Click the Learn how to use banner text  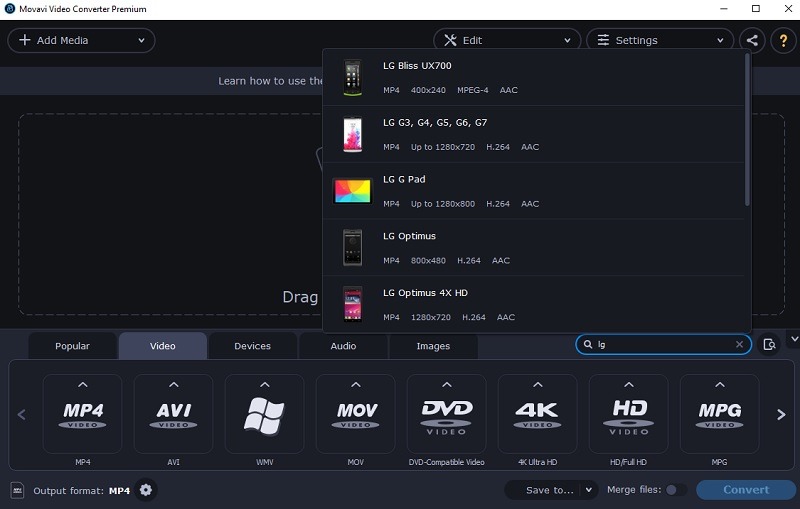(270, 81)
